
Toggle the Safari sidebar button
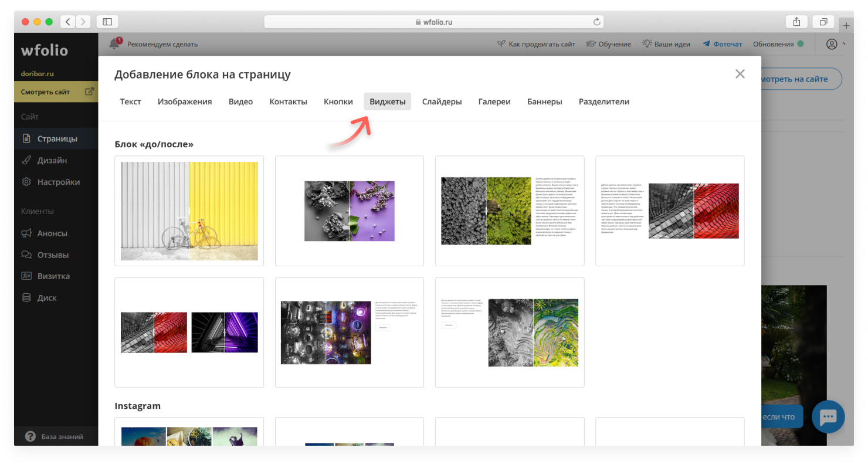107,22
